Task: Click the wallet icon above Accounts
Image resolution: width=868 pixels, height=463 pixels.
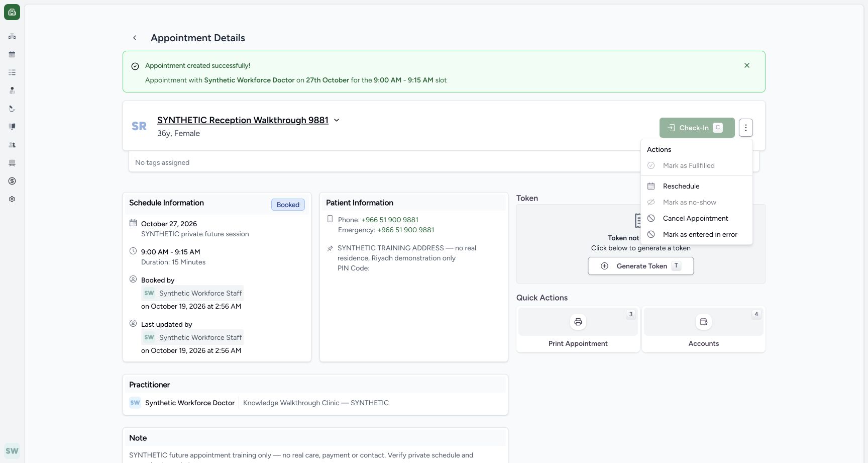Action: tap(704, 322)
